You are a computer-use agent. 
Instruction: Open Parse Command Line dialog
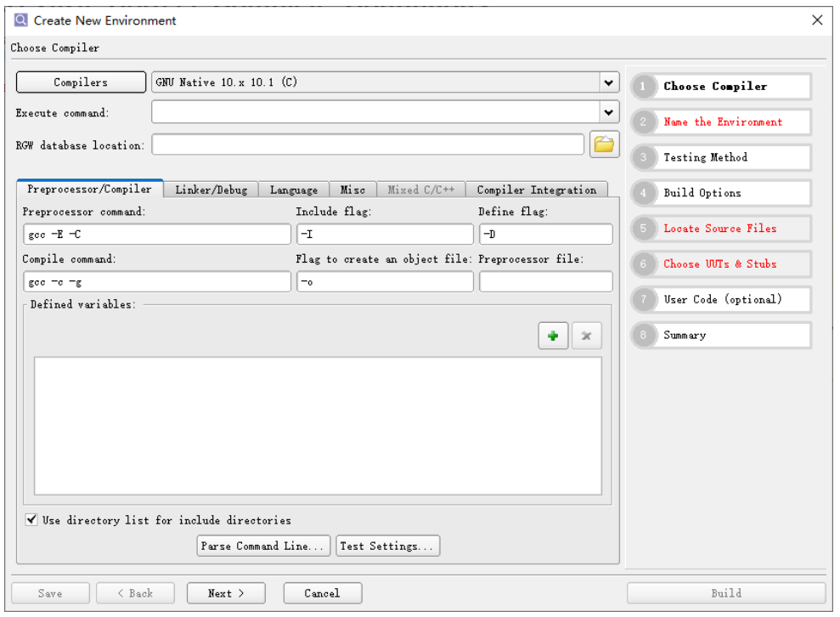263,546
